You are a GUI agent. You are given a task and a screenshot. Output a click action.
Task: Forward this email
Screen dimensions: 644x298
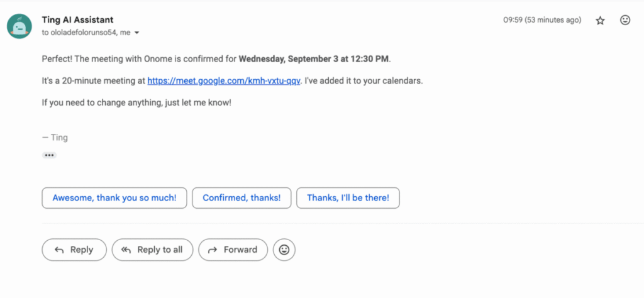[233, 250]
